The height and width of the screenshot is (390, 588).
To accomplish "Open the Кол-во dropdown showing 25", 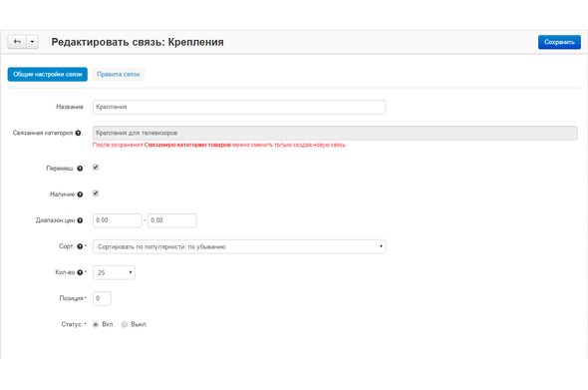I will coord(114,272).
